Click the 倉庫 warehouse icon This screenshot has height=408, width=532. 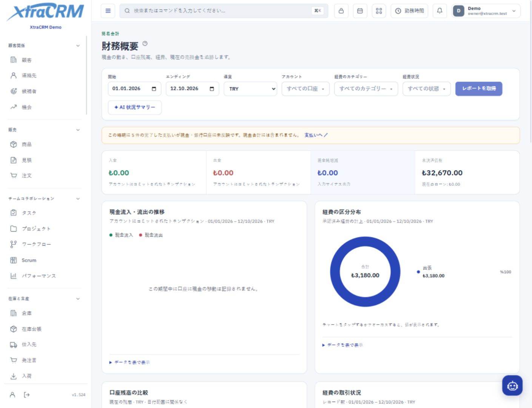click(14, 313)
